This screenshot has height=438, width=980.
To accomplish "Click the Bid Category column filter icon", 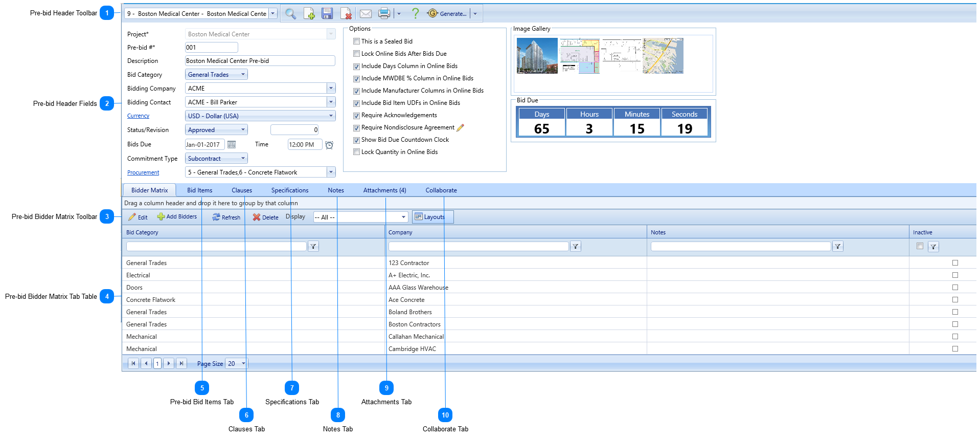I will [x=313, y=247].
